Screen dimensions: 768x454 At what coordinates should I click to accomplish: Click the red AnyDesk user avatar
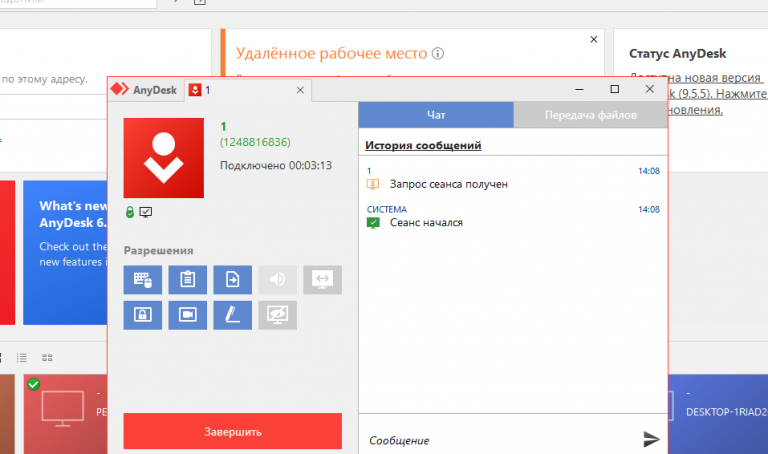[x=164, y=158]
